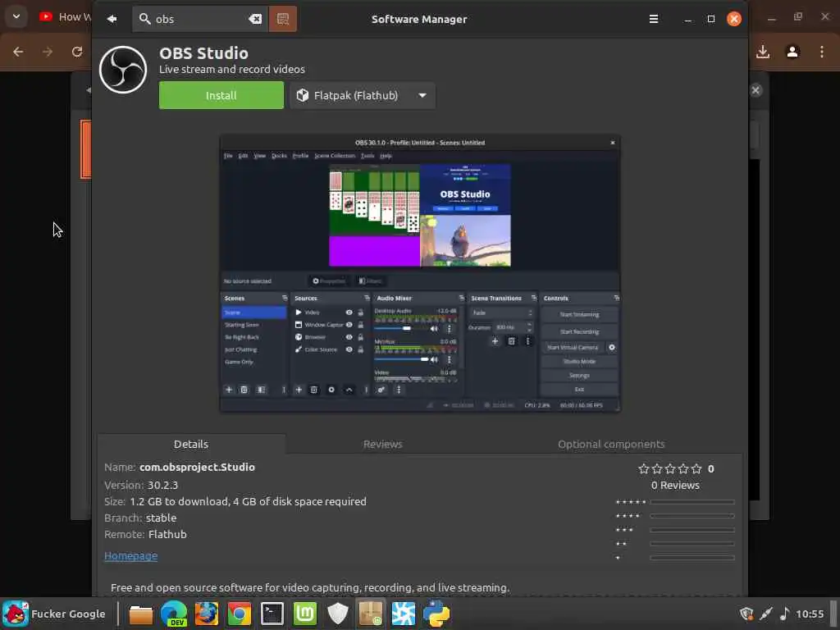This screenshot has height=630, width=840.
Task: Switch to the Reviews tab
Action: (382, 444)
